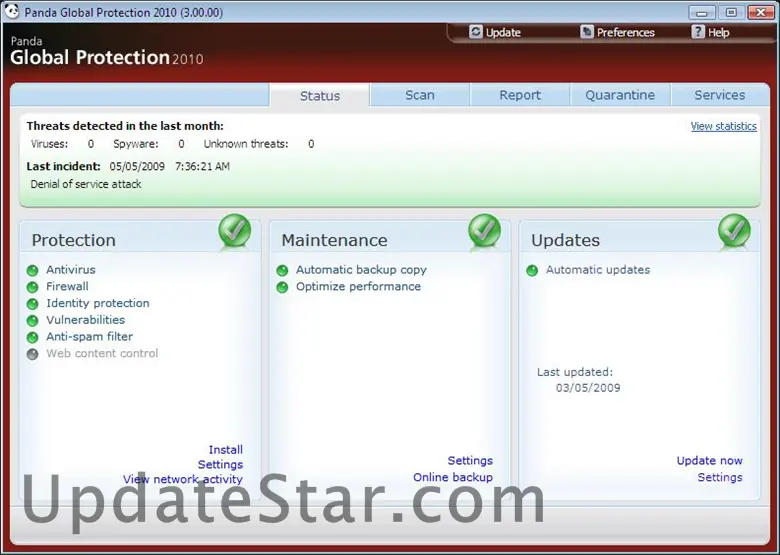Image resolution: width=780 pixels, height=555 pixels.
Task: Click the green checkmark on Maintenance panel
Action: [x=485, y=230]
